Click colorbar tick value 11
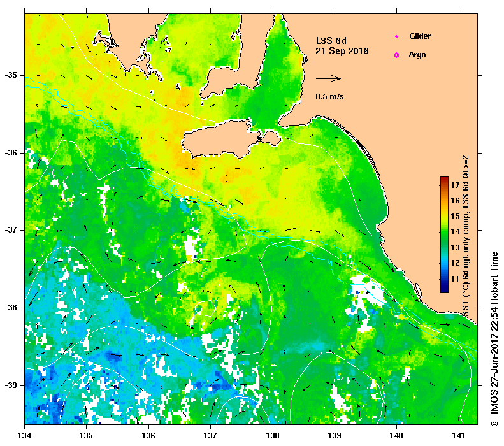The width and height of the screenshot is (504, 446). (455, 278)
